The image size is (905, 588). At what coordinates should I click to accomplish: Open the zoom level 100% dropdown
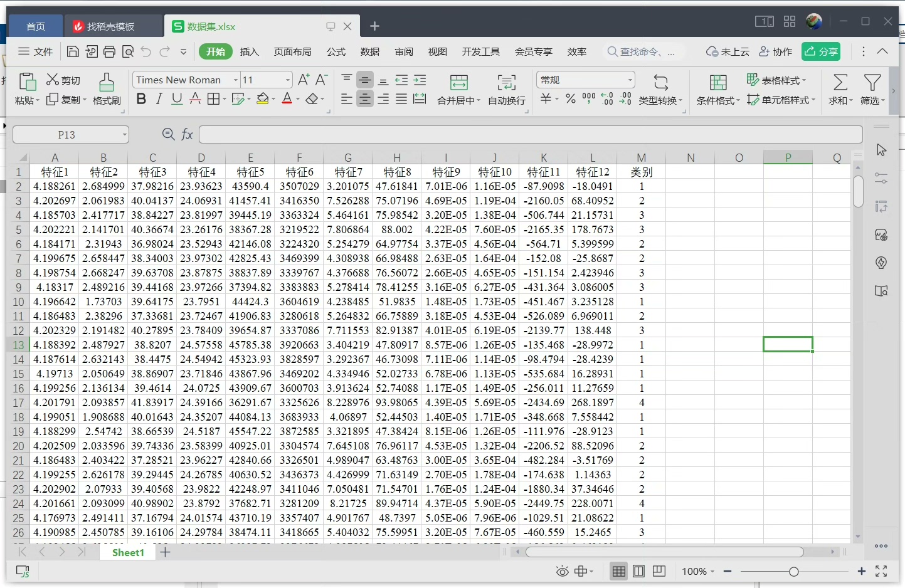coord(698,571)
